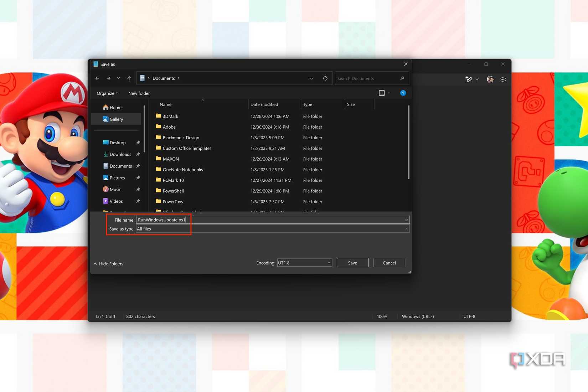The width and height of the screenshot is (588, 392).
Task: Change the view layout icon
Action: click(382, 93)
